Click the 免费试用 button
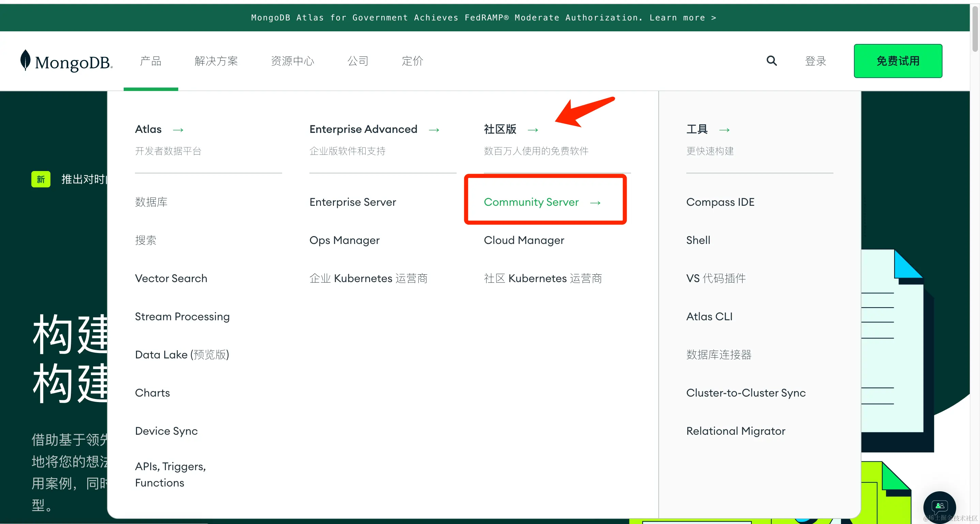This screenshot has height=524, width=980. coord(898,61)
